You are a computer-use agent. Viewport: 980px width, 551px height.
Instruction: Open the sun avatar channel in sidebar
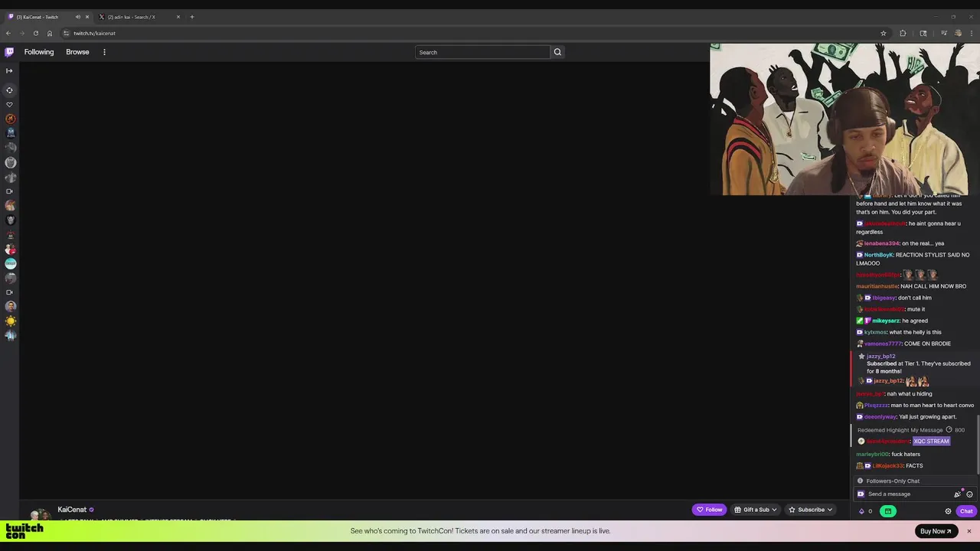10,321
